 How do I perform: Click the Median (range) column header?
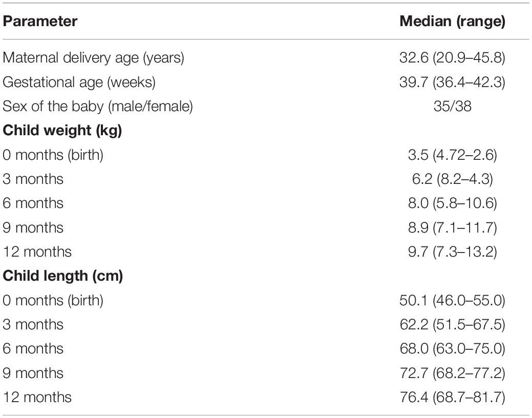tap(452, 22)
